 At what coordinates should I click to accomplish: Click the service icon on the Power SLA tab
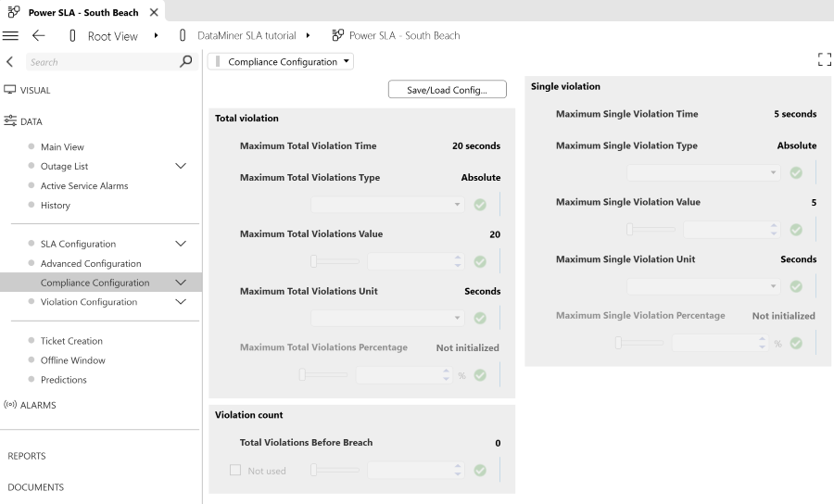13,12
